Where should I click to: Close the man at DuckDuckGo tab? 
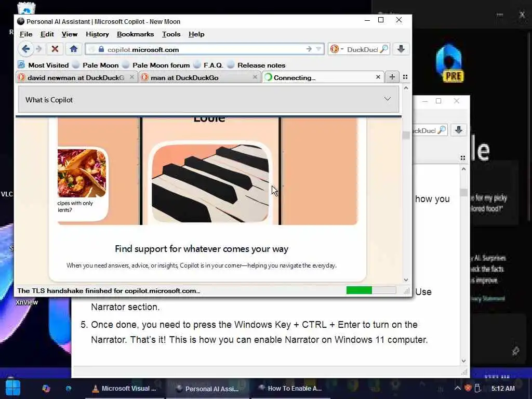[x=255, y=77]
